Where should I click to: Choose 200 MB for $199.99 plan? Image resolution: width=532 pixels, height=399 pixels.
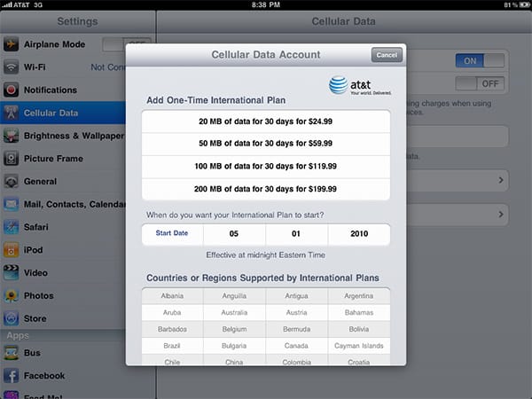click(x=266, y=190)
